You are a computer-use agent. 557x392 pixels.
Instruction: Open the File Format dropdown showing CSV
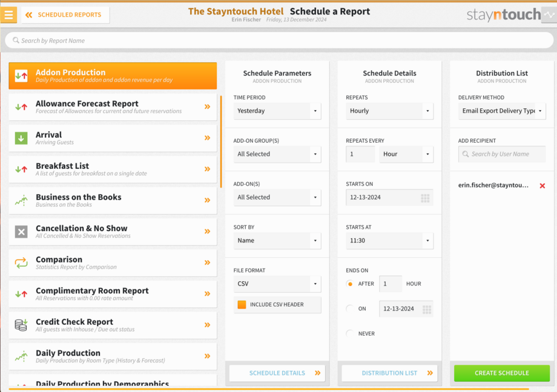pos(277,284)
